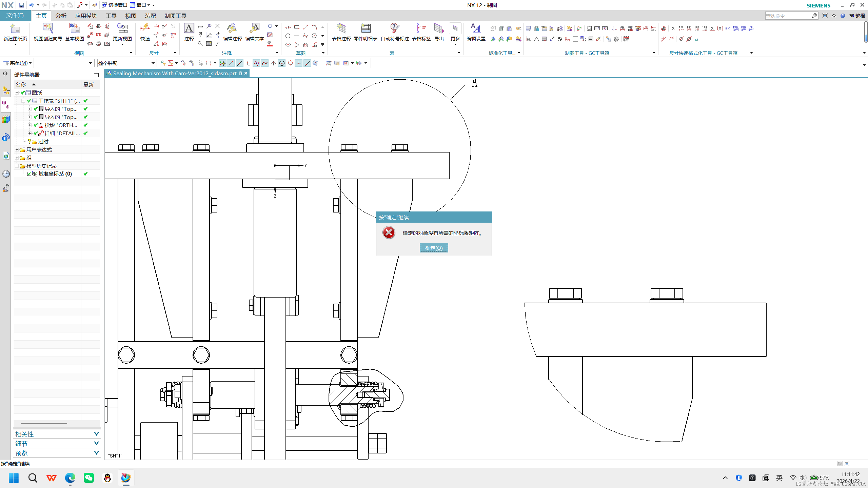
Task: Insert a Parts List (零件明细表)
Action: [x=366, y=28]
